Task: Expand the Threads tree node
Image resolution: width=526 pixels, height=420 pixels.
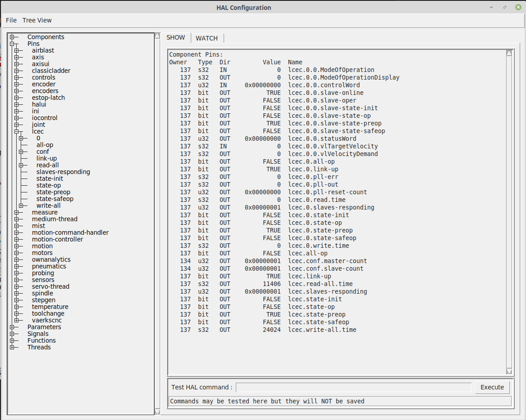Action: (12, 347)
